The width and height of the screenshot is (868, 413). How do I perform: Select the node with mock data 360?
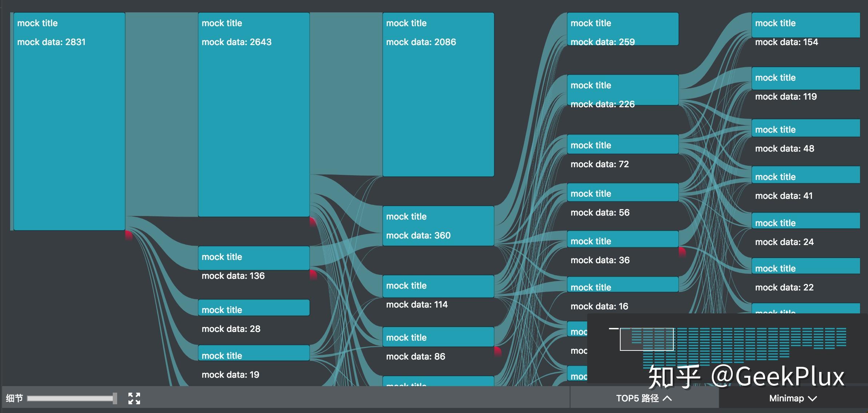click(x=438, y=226)
